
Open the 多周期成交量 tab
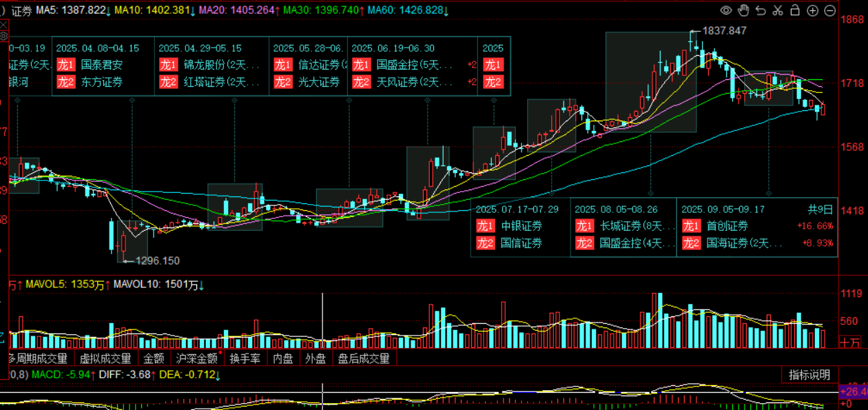coord(37,358)
